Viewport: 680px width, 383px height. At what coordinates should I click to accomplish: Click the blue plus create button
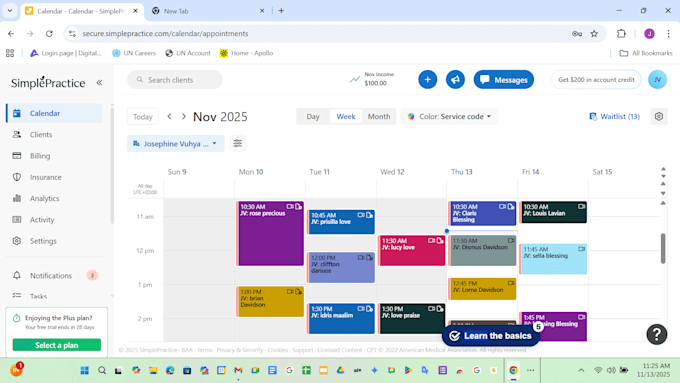[428, 80]
